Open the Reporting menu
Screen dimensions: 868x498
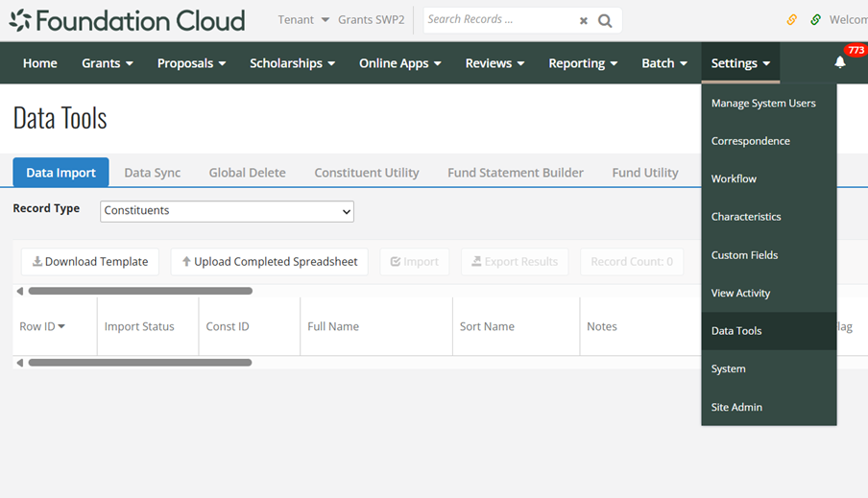583,63
